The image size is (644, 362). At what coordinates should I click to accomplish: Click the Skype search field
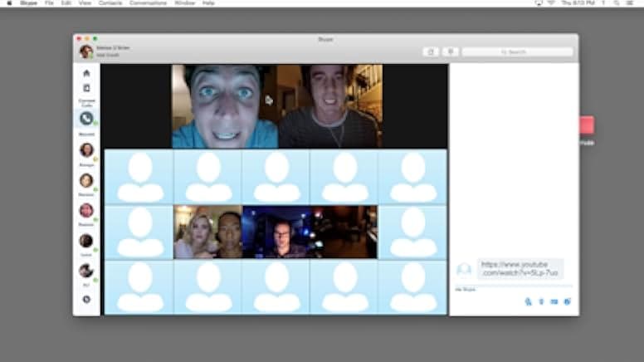click(x=517, y=51)
